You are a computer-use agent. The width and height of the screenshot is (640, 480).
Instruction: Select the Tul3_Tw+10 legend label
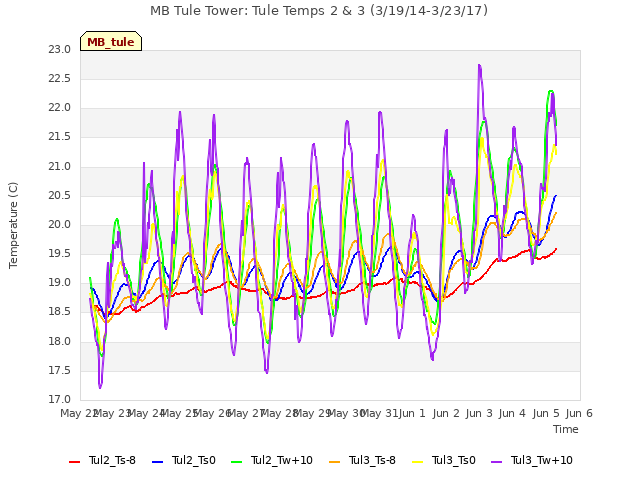pyautogui.click(x=542, y=460)
